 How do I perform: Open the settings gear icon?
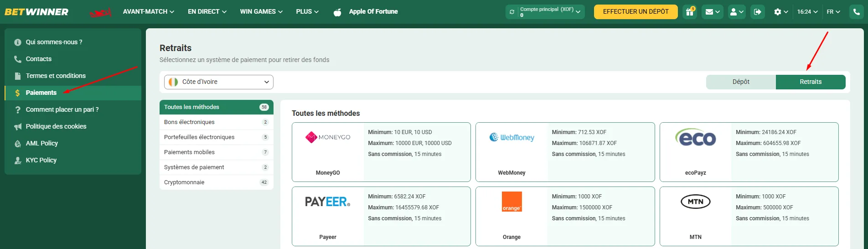tap(780, 12)
